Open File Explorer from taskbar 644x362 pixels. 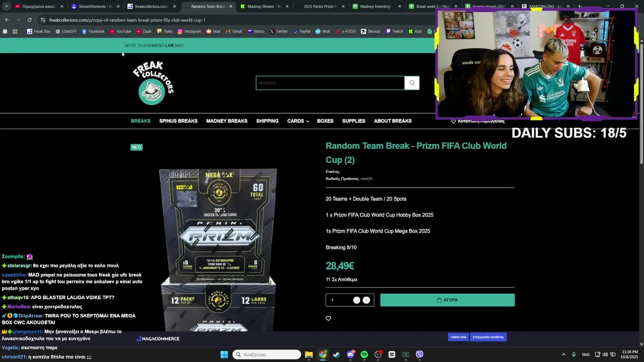click(x=309, y=354)
